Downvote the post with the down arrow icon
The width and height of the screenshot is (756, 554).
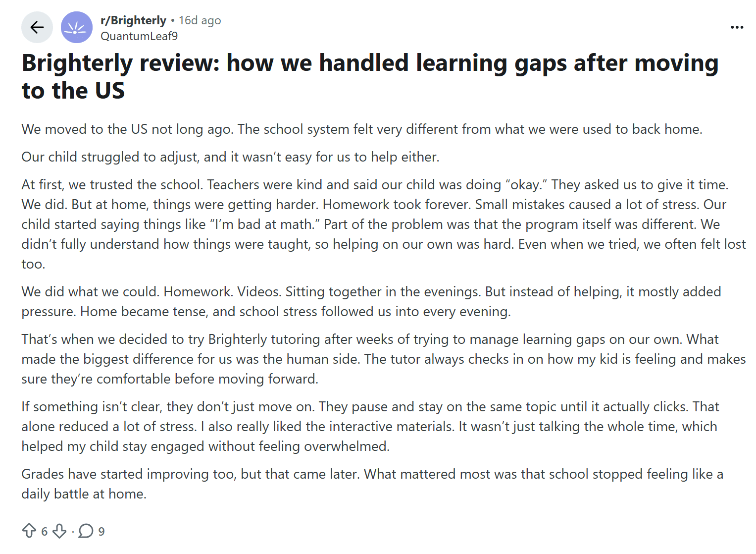[x=60, y=531]
